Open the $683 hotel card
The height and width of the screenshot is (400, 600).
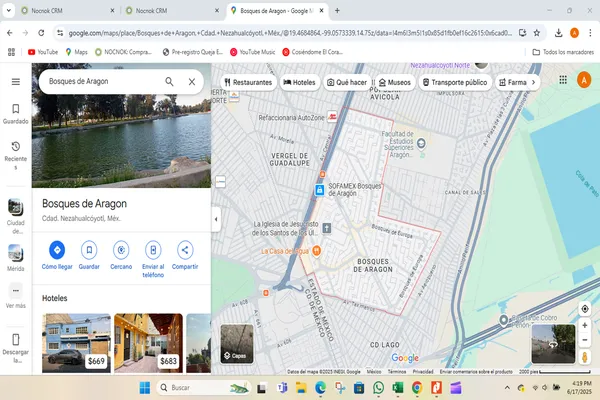pos(148,343)
